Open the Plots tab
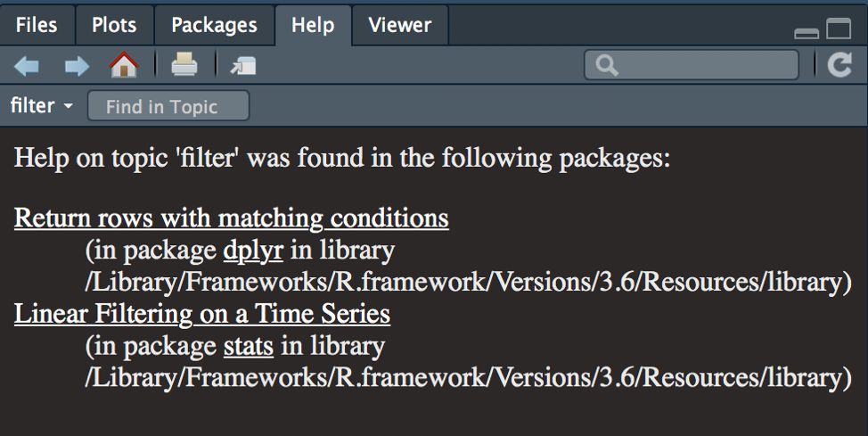The height and width of the screenshot is (436, 868). [114, 25]
